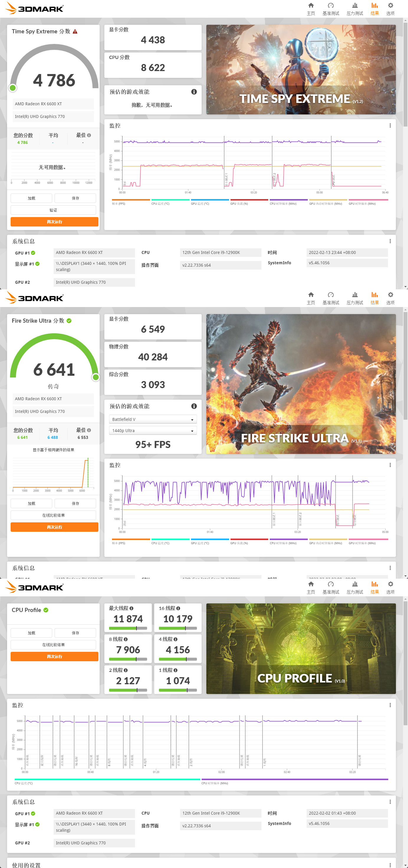Open 系统信息 three-dot menu in CPU Profile window
This screenshot has width=408, height=868.
[390, 802]
